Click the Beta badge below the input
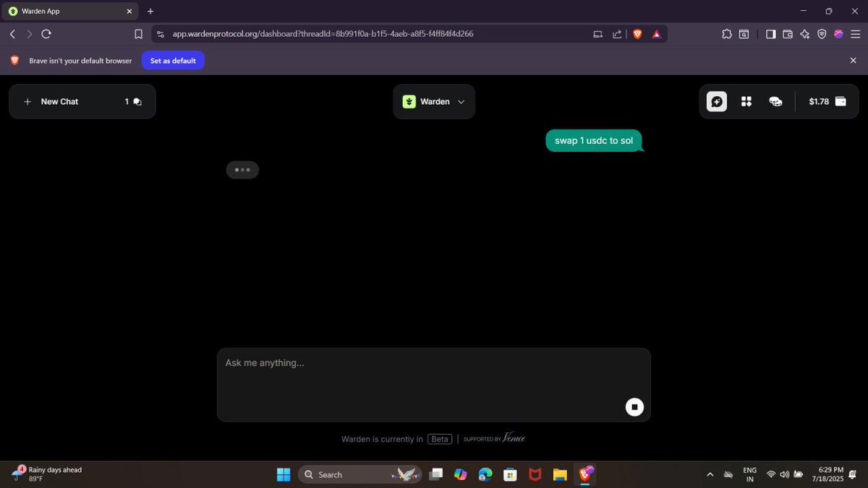Screen dimensions: 868x488 [440, 439]
